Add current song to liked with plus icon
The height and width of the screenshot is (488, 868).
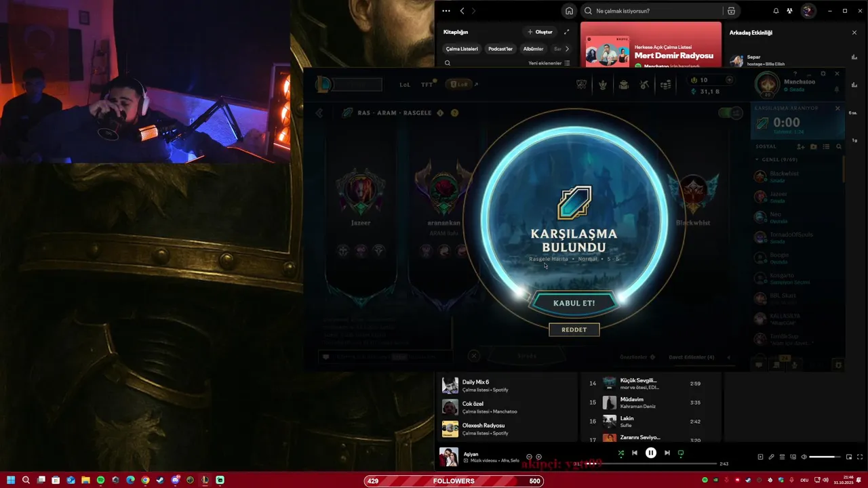[x=538, y=457]
